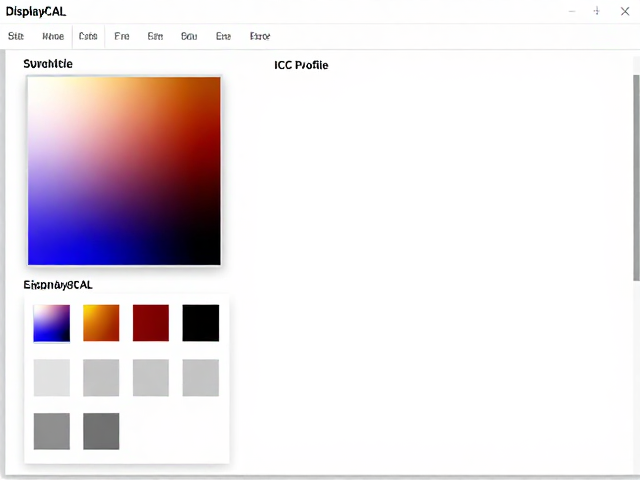Select the orange gradient swatch
This screenshot has width=640, height=480.
pyautogui.click(x=101, y=323)
